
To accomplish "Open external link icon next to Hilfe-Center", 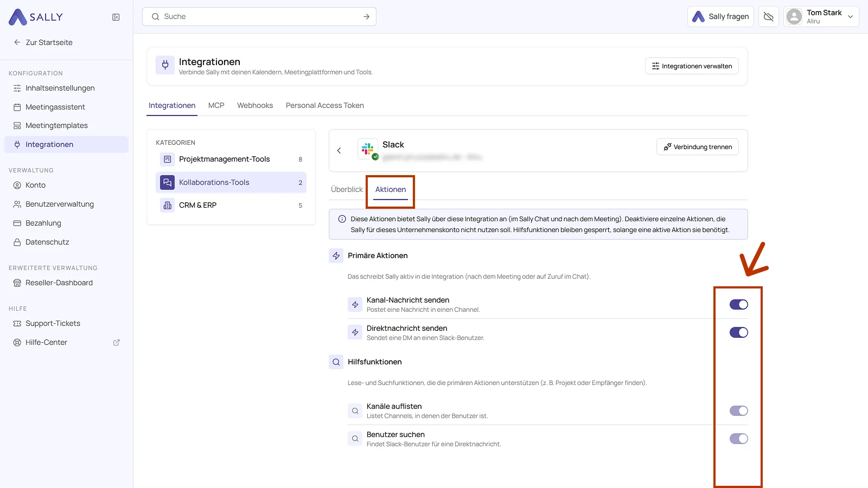I will click(x=116, y=343).
